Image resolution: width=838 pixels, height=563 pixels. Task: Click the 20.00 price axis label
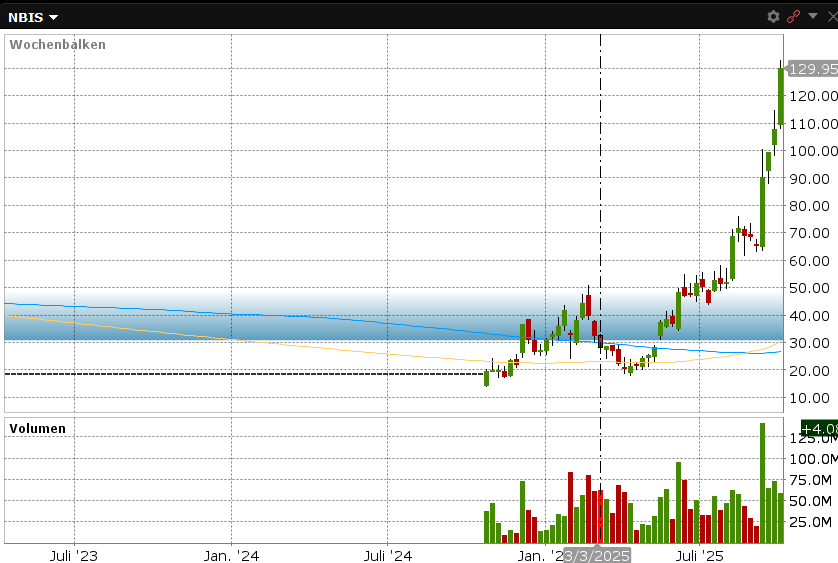810,371
